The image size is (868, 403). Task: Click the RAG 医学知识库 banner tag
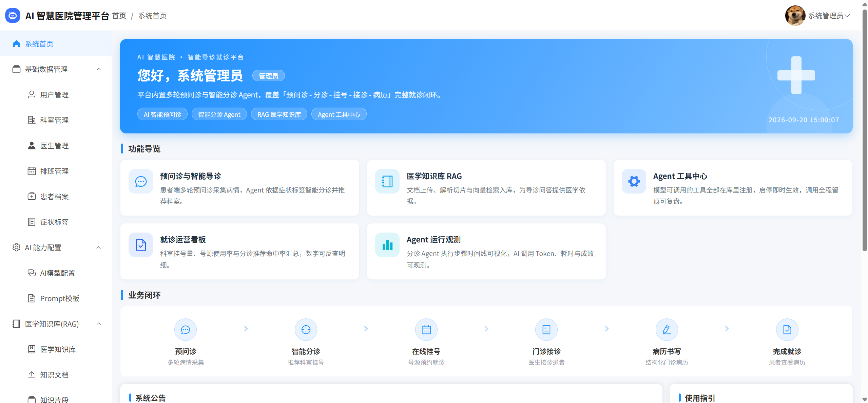coord(279,114)
